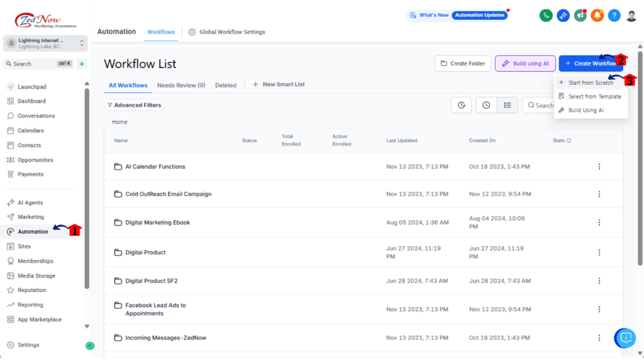Open the phone dialer icon in header

546,15
